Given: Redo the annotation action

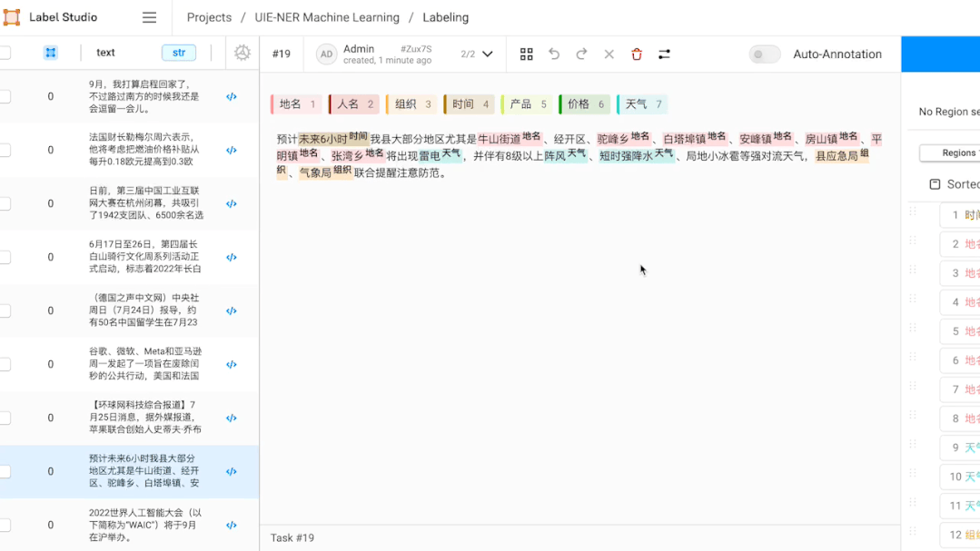Looking at the screenshot, I should pyautogui.click(x=581, y=54).
